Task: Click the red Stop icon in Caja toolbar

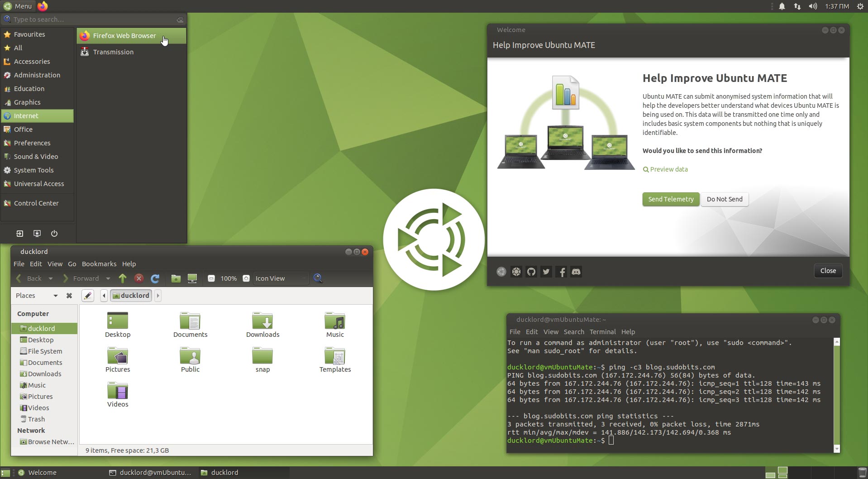Action: pyautogui.click(x=139, y=278)
